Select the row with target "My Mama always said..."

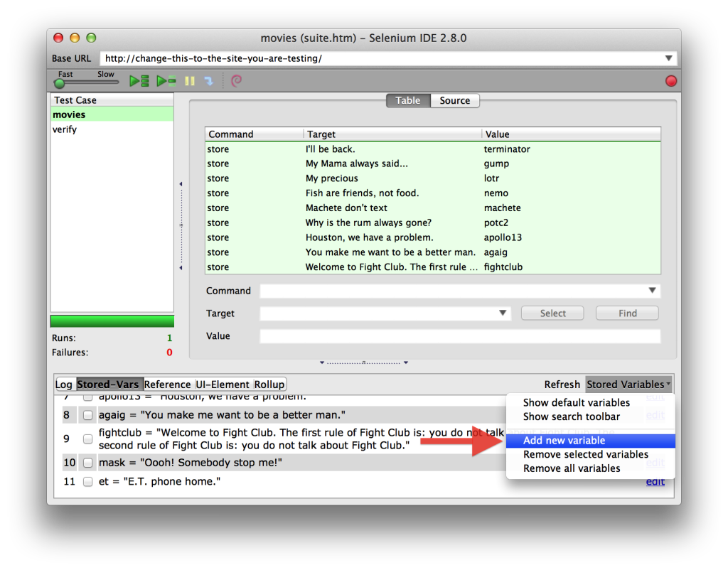pos(433,164)
